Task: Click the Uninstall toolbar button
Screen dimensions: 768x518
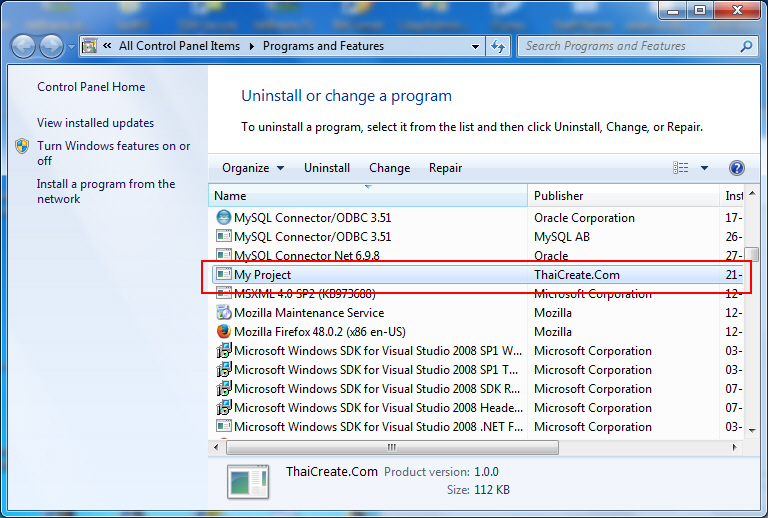Action: click(x=327, y=168)
